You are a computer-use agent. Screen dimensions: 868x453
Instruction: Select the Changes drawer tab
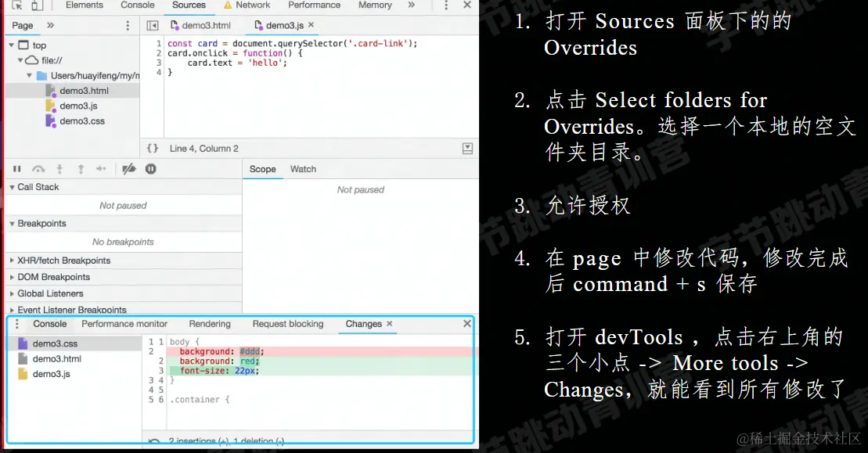tap(364, 324)
